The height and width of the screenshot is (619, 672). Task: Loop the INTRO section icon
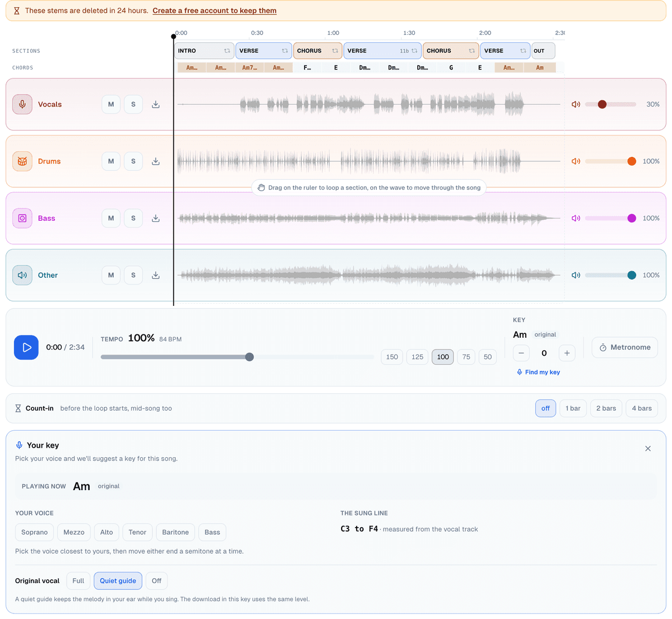click(x=227, y=51)
